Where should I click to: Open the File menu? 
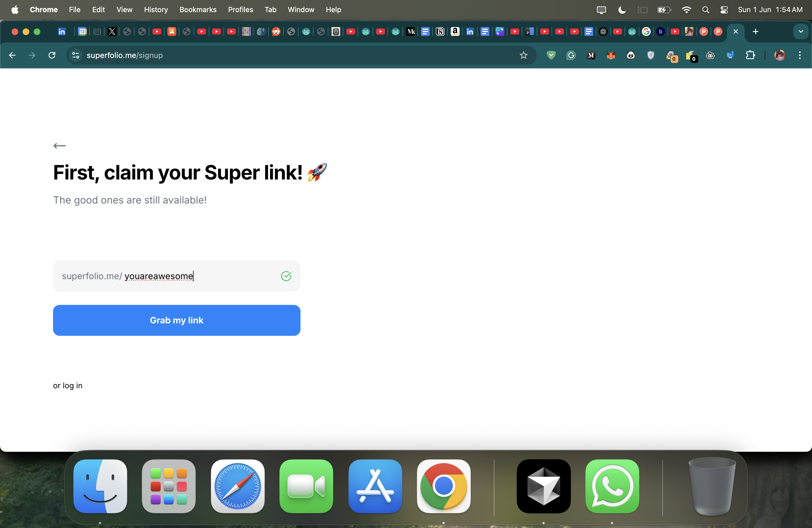pyautogui.click(x=75, y=10)
